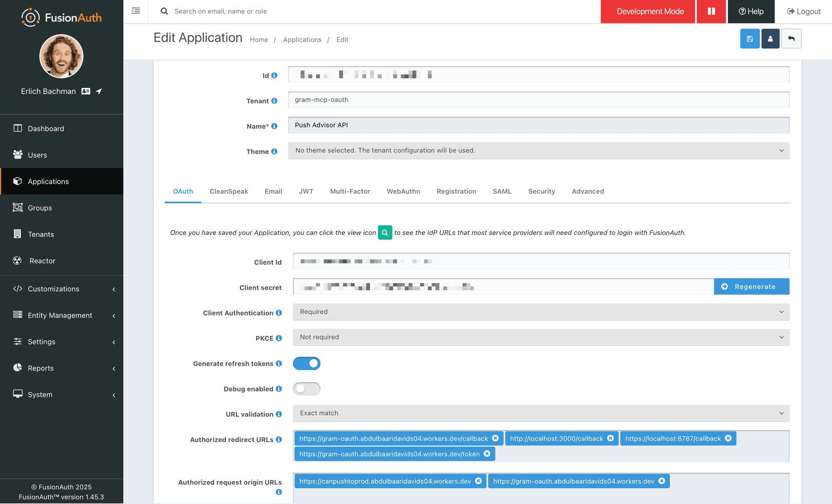Image resolution: width=832 pixels, height=504 pixels.
Task: Open the Dashboard from the sidebar
Action: 45,128
